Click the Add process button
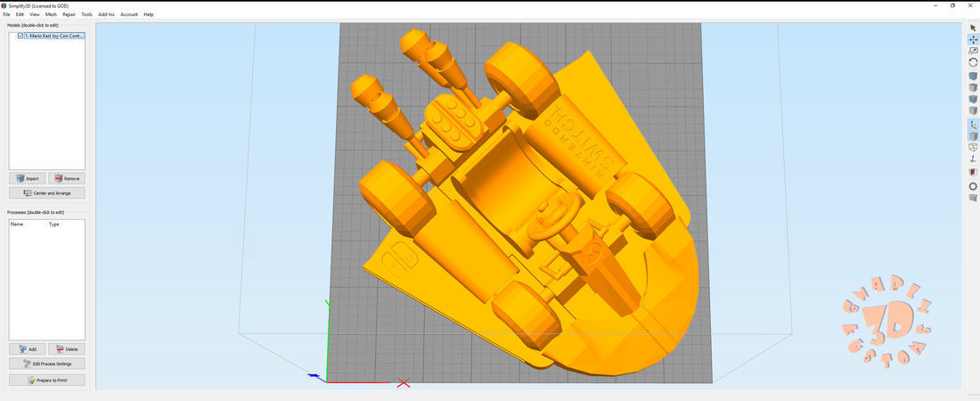The width and height of the screenshot is (980, 401). pos(28,349)
